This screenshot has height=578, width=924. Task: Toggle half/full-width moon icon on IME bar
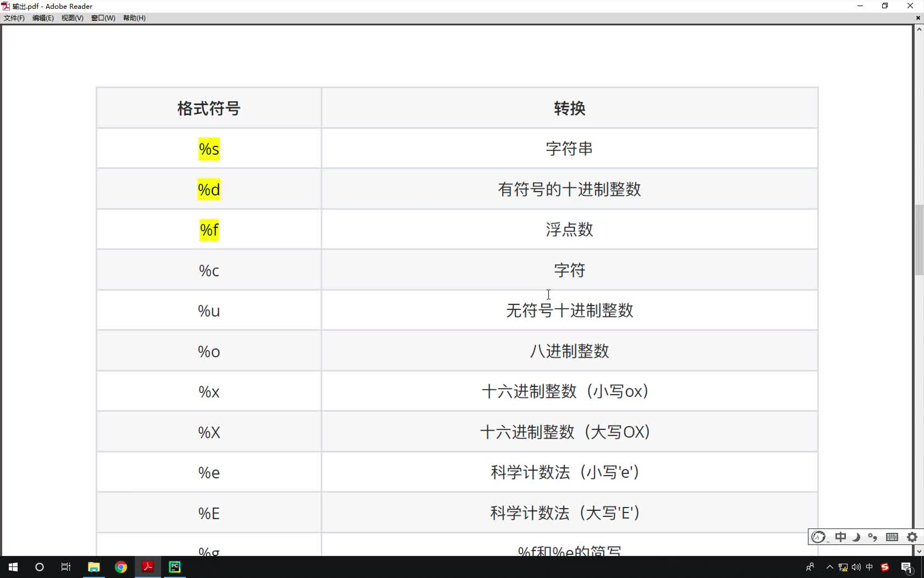click(856, 537)
